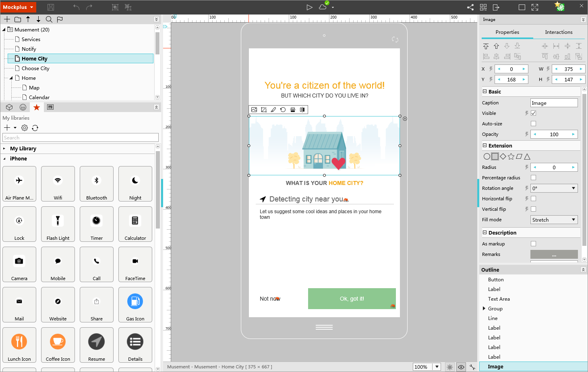Switch to the Properties tab
The width and height of the screenshot is (588, 372).
[507, 32]
